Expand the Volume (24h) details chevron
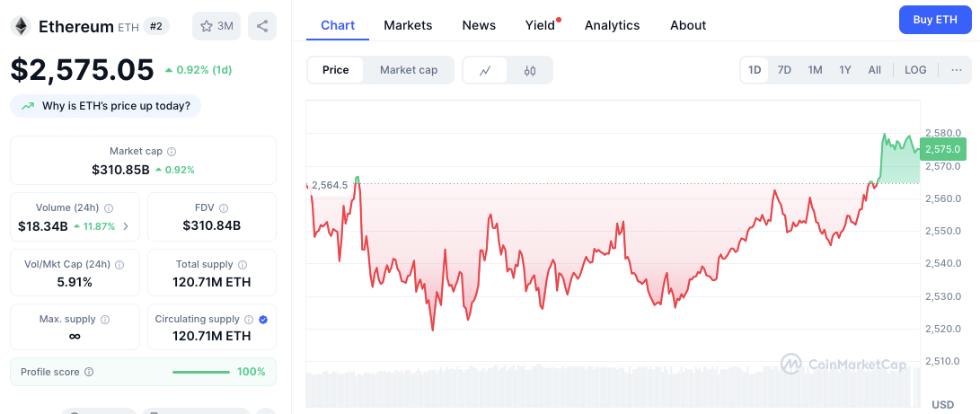The width and height of the screenshot is (980, 414). pyautogui.click(x=126, y=226)
